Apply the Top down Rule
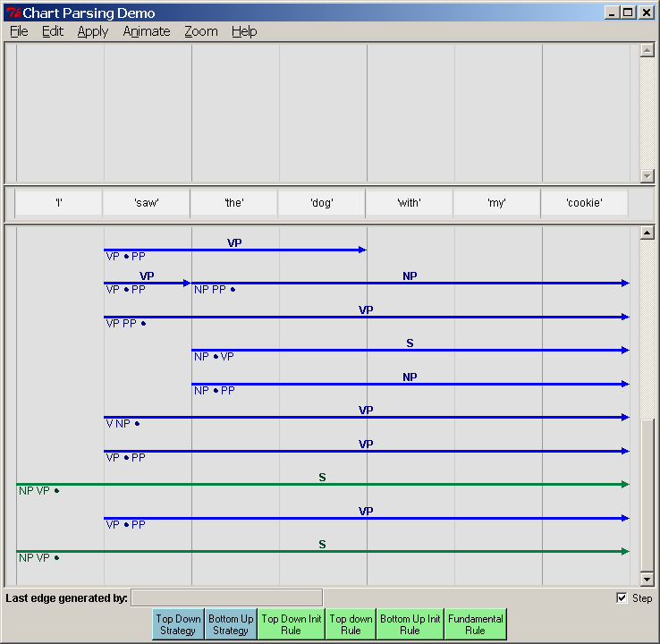The width and height of the screenshot is (660, 644). click(351, 624)
